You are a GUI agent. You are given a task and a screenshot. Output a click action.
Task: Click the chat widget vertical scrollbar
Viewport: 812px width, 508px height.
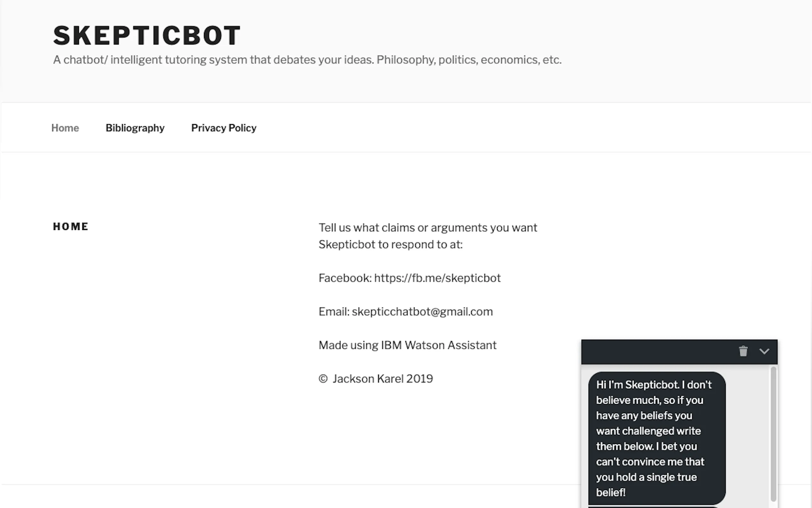click(773, 433)
